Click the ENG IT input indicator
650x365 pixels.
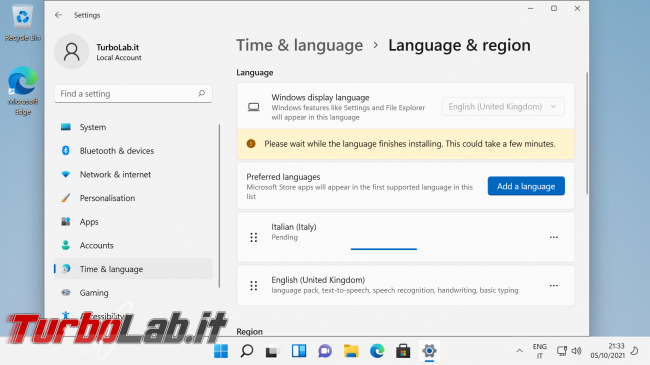click(540, 351)
